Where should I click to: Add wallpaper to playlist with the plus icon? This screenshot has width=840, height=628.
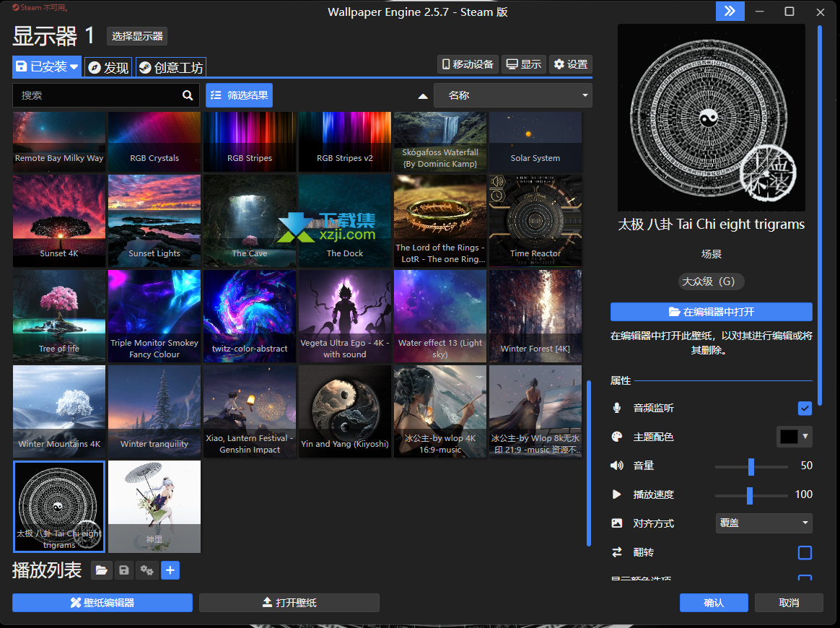[x=170, y=570]
